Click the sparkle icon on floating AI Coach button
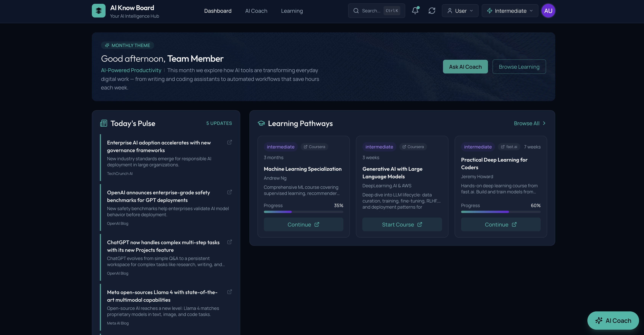 tap(599, 321)
